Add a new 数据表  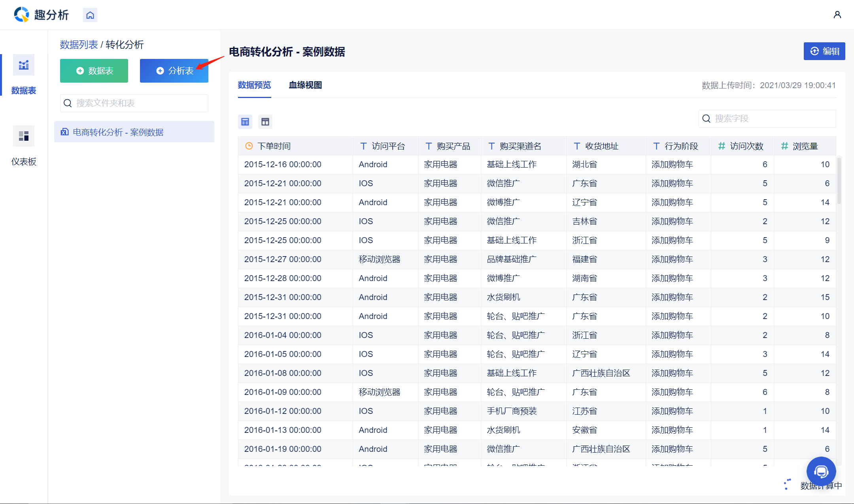(94, 71)
